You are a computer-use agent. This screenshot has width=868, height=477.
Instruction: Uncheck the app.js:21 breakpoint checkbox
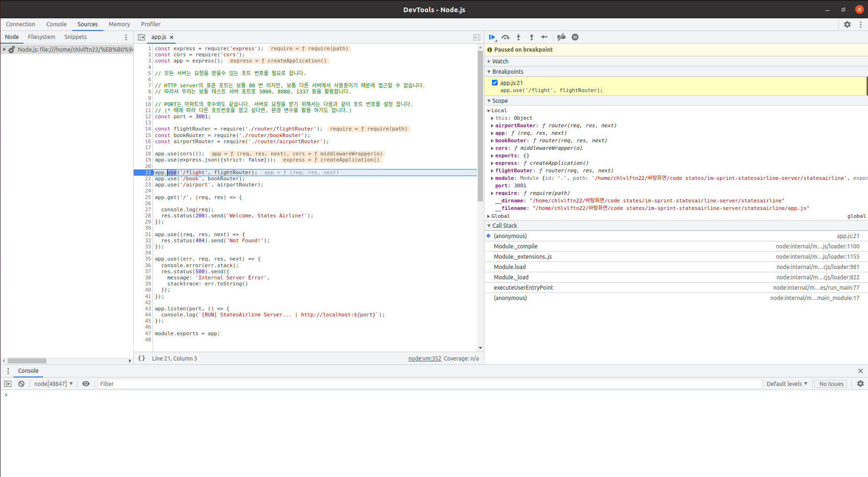pos(494,83)
